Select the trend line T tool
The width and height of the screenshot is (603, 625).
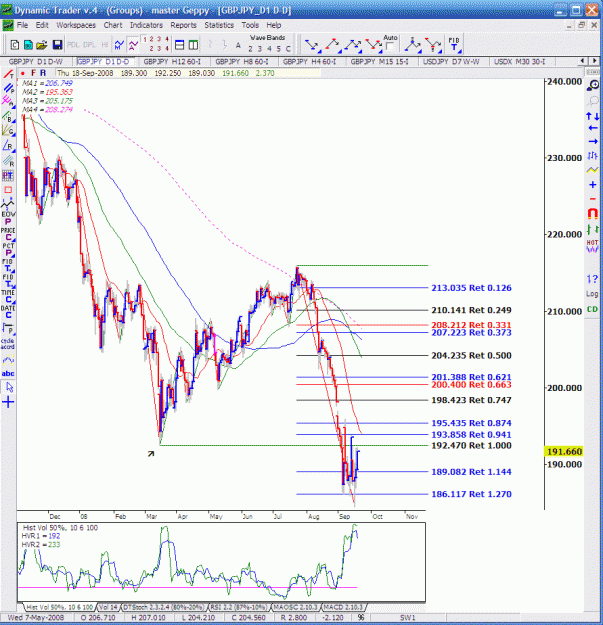click(x=8, y=75)
